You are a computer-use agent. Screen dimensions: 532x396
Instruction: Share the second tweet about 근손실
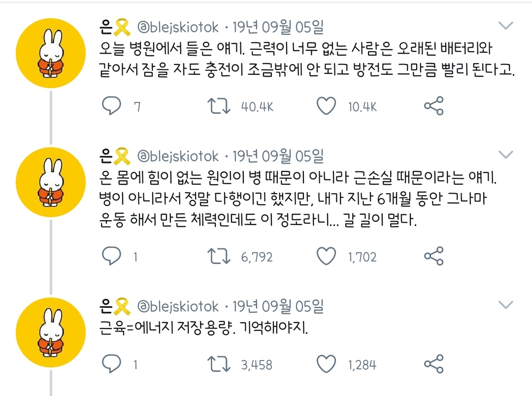tap(433, 256)
